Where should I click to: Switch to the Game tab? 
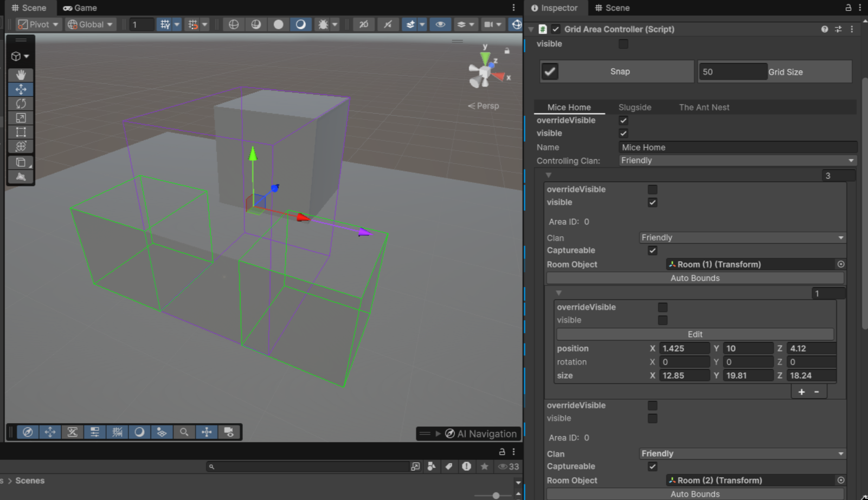point(80,8)
